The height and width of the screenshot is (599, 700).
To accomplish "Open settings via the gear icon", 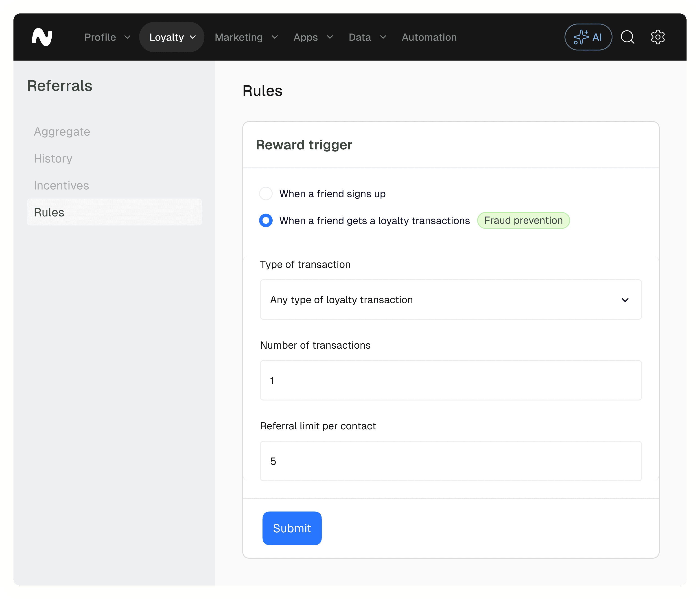I will (657, 37).
